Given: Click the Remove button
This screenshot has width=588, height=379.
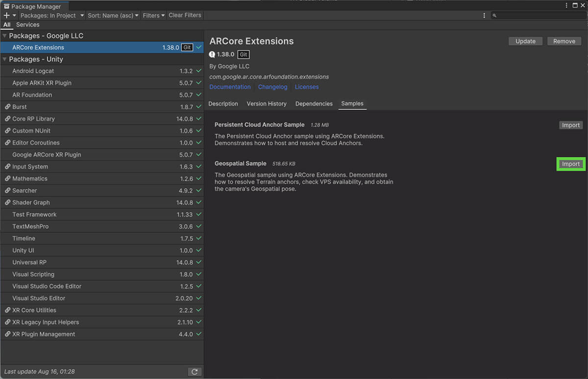Looking at the screenshot, I should click(564, 41).
